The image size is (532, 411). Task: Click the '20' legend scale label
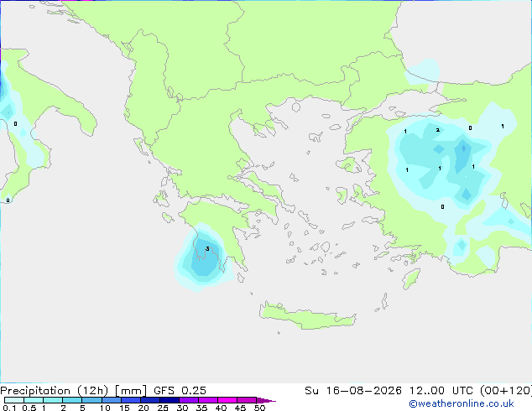(143, 408)
